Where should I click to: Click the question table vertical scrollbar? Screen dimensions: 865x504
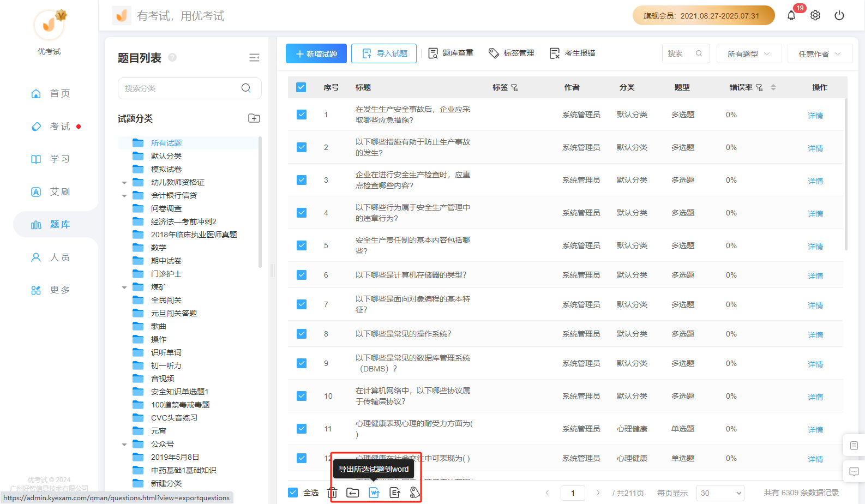coord(846,175)
